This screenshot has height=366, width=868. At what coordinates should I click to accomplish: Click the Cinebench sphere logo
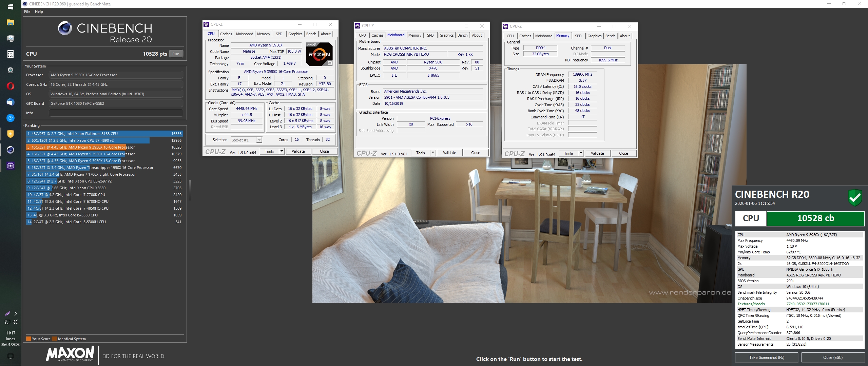pos(65,28)
